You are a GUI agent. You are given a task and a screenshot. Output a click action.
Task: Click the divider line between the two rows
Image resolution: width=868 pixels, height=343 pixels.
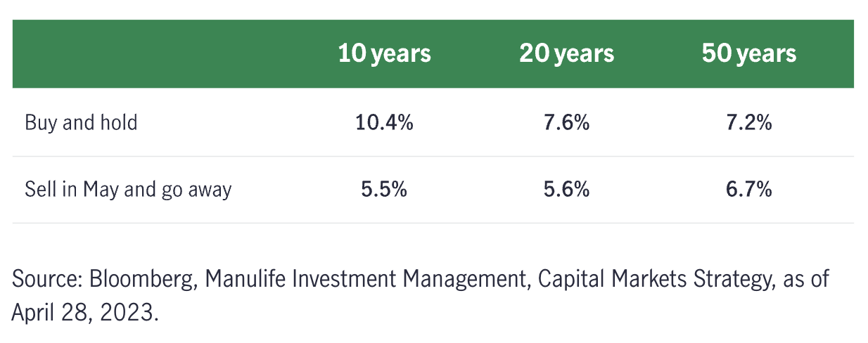[433, 156]
